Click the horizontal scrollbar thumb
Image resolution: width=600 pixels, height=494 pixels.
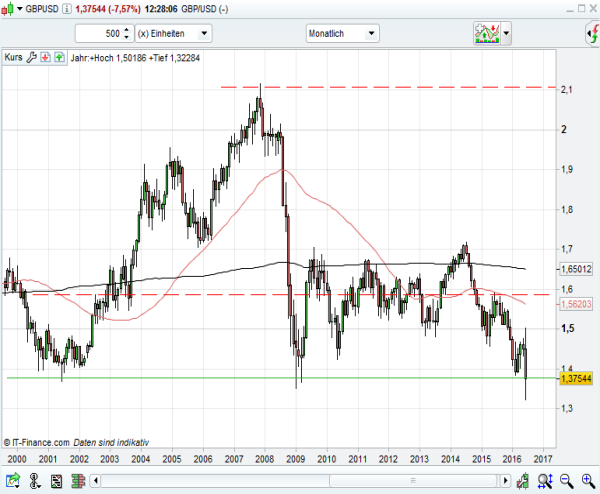[413, 481]
